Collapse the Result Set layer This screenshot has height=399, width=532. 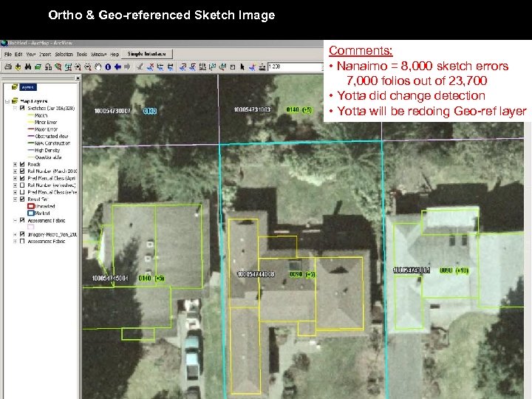coord(15,199)
